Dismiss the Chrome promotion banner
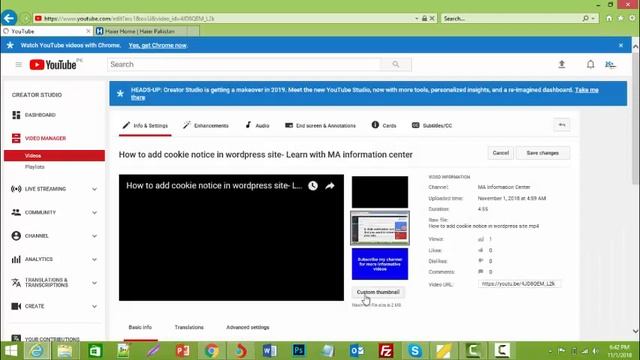 point(621,45)
